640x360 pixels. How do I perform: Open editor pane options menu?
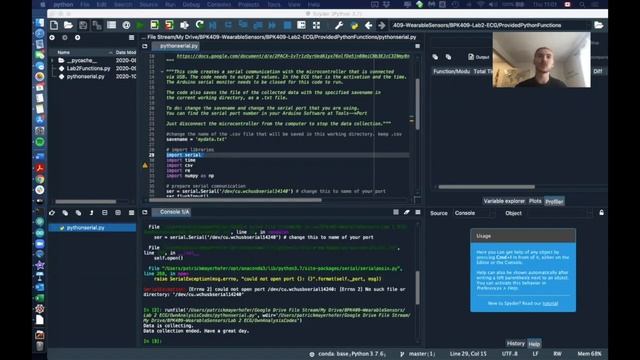point(418,46)
